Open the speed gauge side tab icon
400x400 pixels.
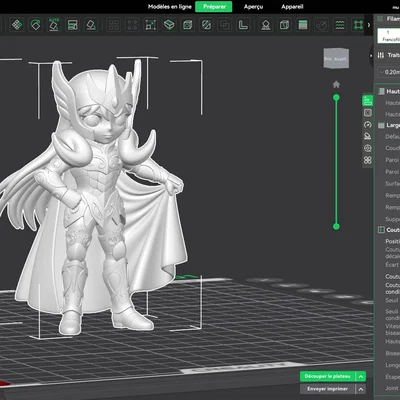[x=368, y=125]
